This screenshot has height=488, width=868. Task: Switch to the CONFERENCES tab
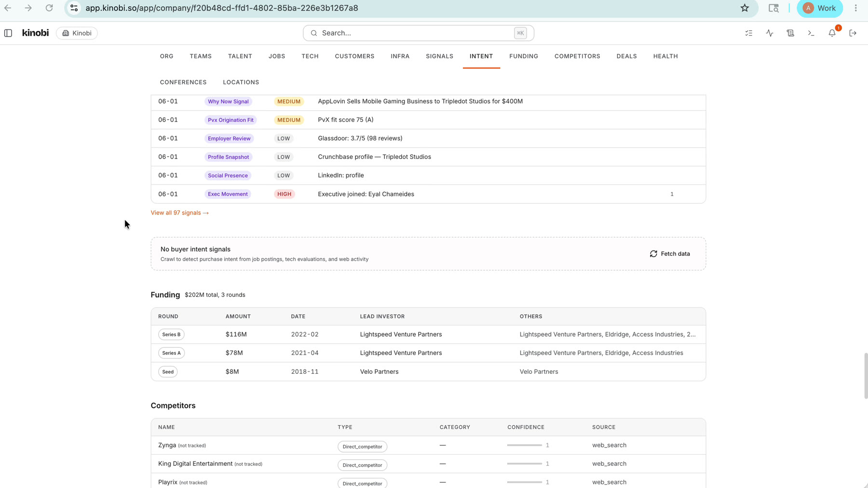click(183, 82)
